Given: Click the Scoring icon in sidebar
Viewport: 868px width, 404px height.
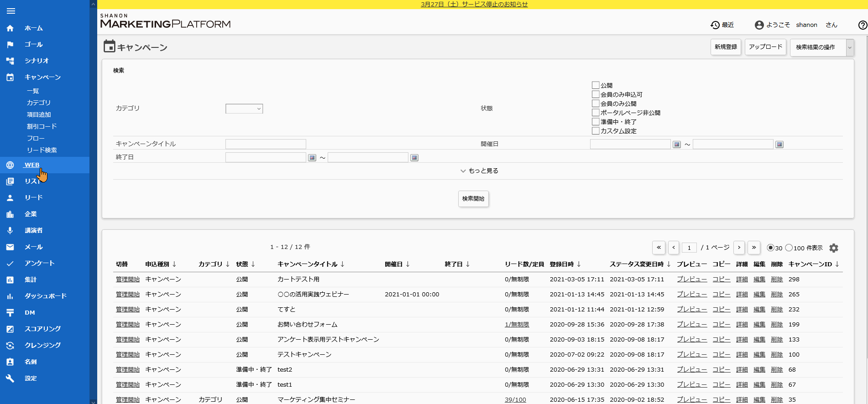Looking at the screenshot, I should click(x=10, y=329).
